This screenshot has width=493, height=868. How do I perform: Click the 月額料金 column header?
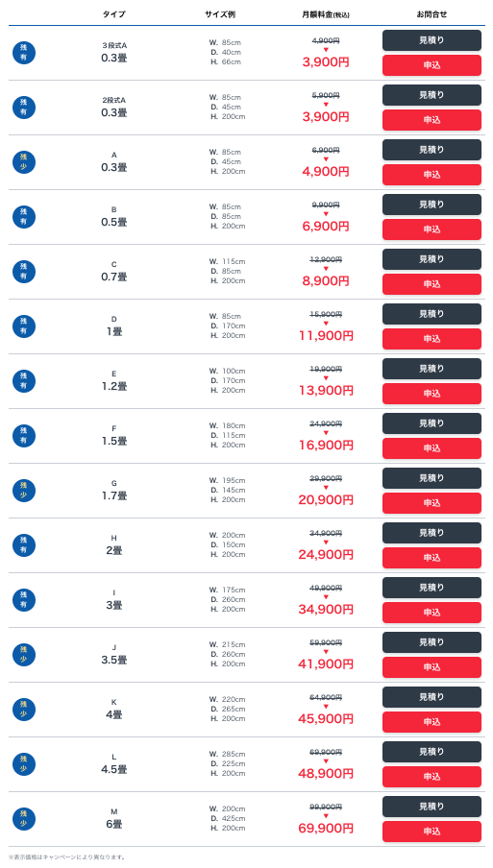[326, 15]
